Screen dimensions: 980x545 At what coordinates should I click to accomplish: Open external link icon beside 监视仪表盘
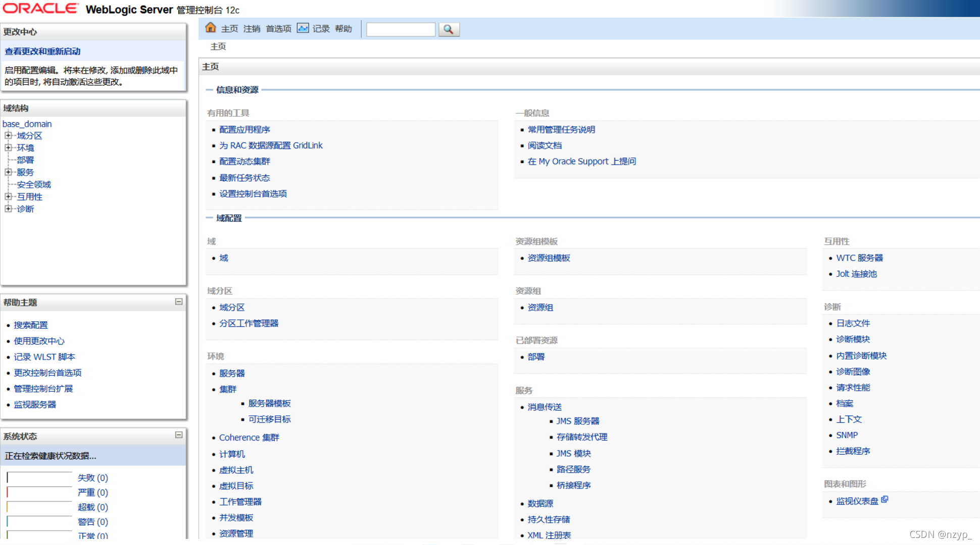(885, 500)
